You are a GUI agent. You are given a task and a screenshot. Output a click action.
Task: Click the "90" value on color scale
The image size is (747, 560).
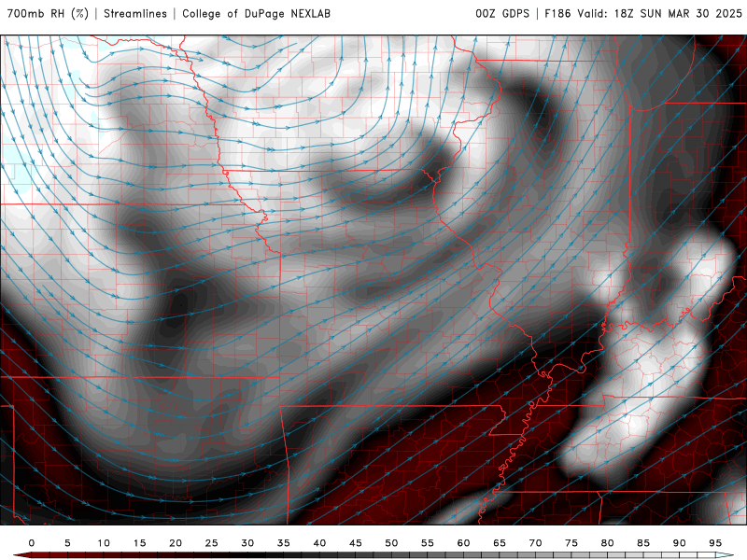click(x=680, y=543)
